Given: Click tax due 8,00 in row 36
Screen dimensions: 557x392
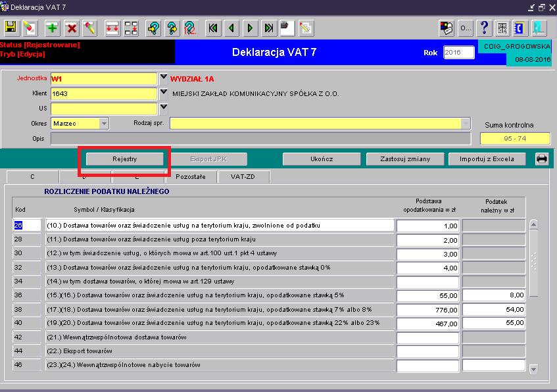Looking at the screenshot, I should click(x=494, y=295).
